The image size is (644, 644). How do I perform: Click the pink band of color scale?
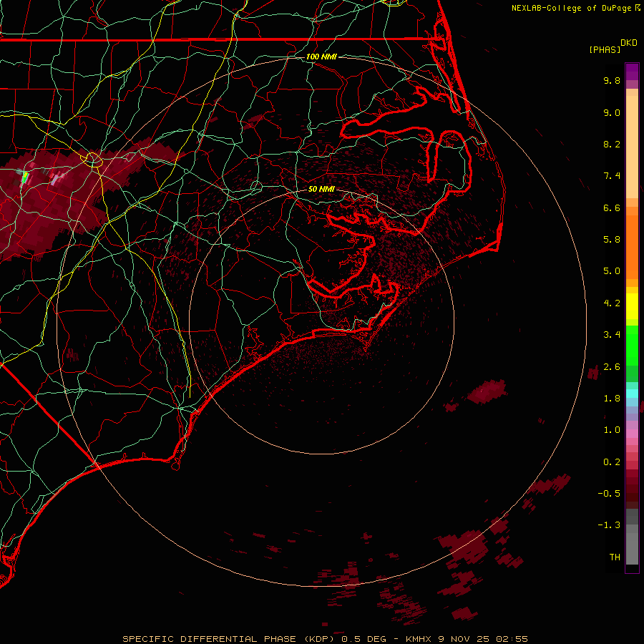tap(632, 434)
